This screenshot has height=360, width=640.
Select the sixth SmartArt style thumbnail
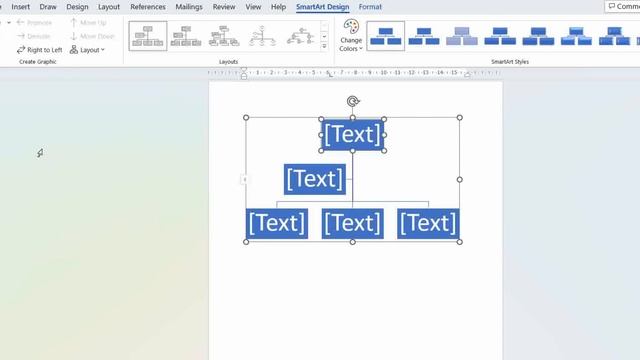[576, 36]
